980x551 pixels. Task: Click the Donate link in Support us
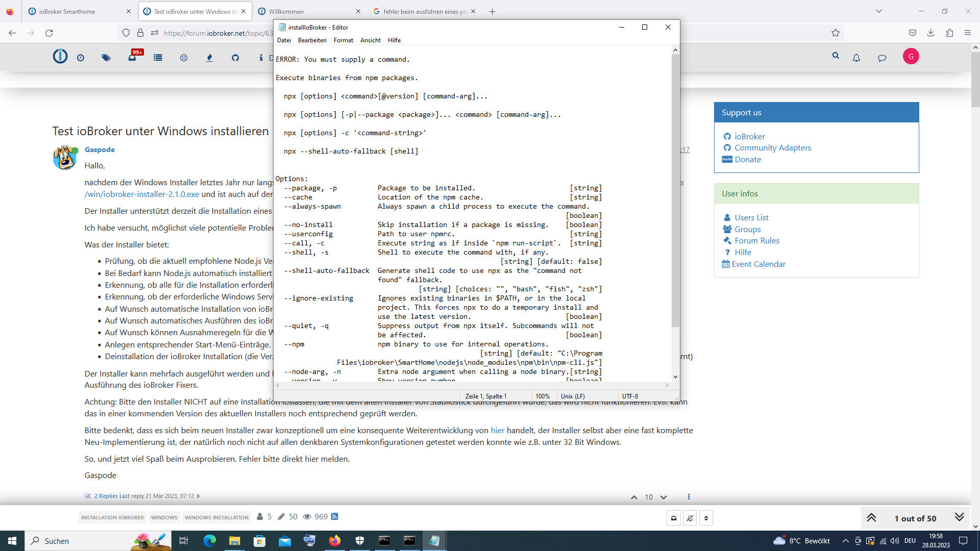coord(748,160)
